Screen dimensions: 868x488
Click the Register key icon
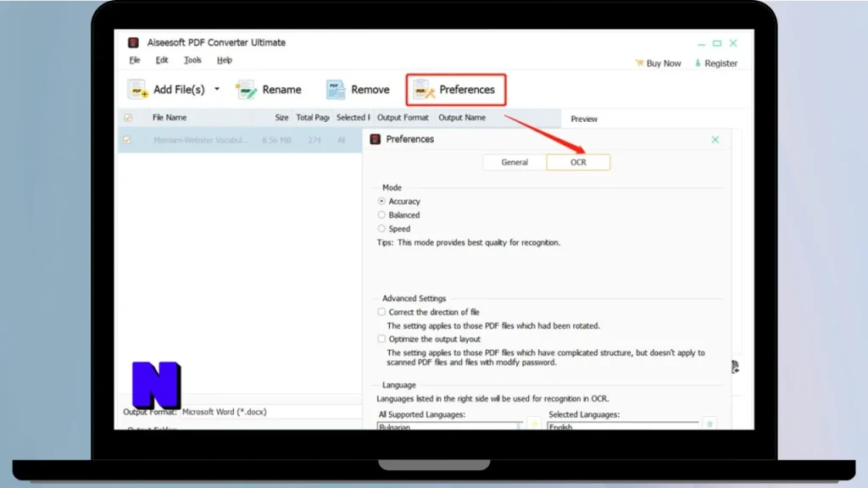(x=698, y=63)
